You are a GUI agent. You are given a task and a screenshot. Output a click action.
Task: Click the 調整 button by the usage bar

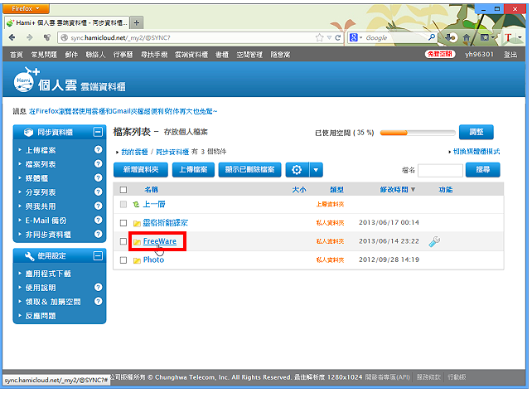[x=476, y=132]
